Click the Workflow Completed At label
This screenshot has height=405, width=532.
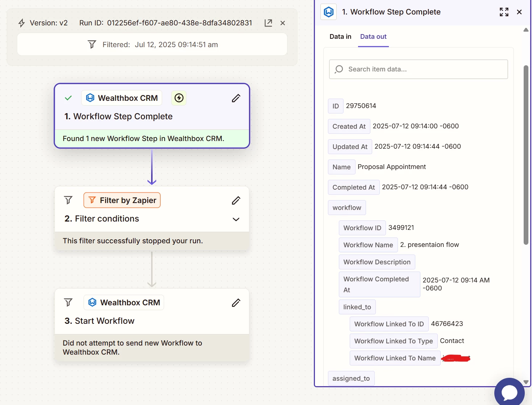pos(379,284)
